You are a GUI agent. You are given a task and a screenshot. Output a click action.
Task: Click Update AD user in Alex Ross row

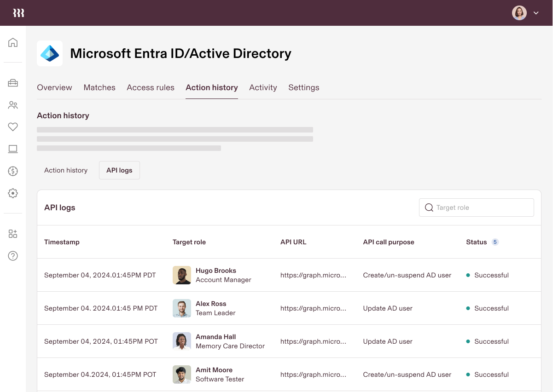click(388, 308)
